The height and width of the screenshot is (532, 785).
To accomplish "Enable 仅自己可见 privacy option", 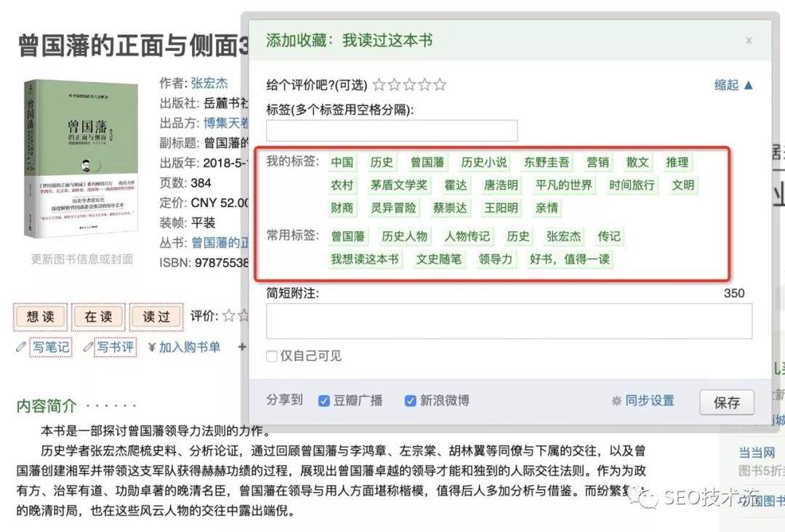I will (x=270, y=357).
